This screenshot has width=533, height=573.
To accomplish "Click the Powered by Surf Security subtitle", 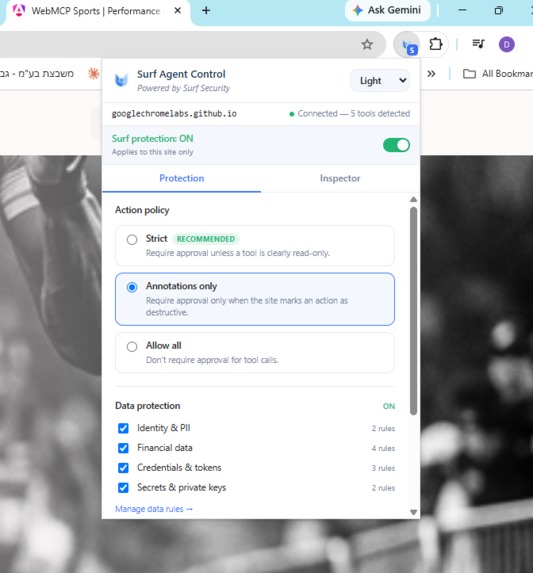I will point(184,88).
